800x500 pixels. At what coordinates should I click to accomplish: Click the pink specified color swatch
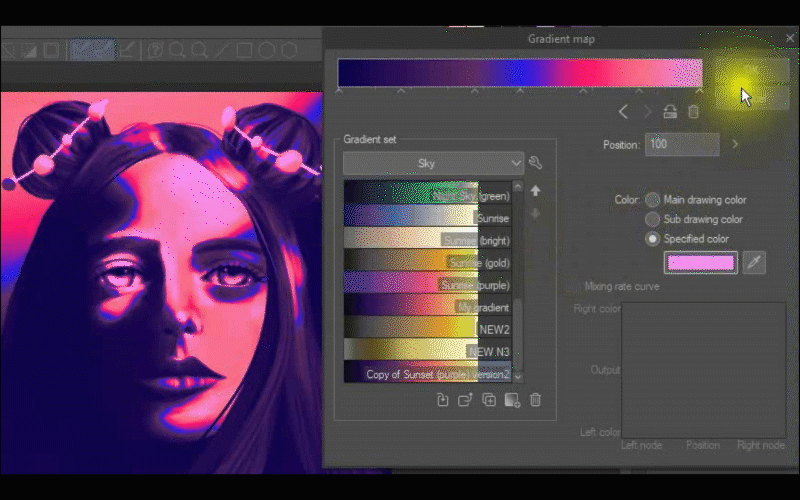click(699, 263)
